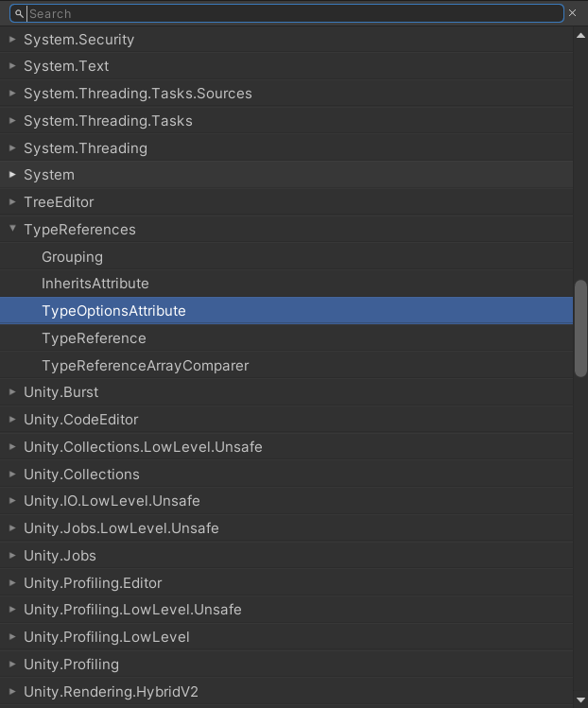Click the Unity.Collections.LowLevel.Unsafe label
Screen dimensions: 588x708
click(143, 446)
